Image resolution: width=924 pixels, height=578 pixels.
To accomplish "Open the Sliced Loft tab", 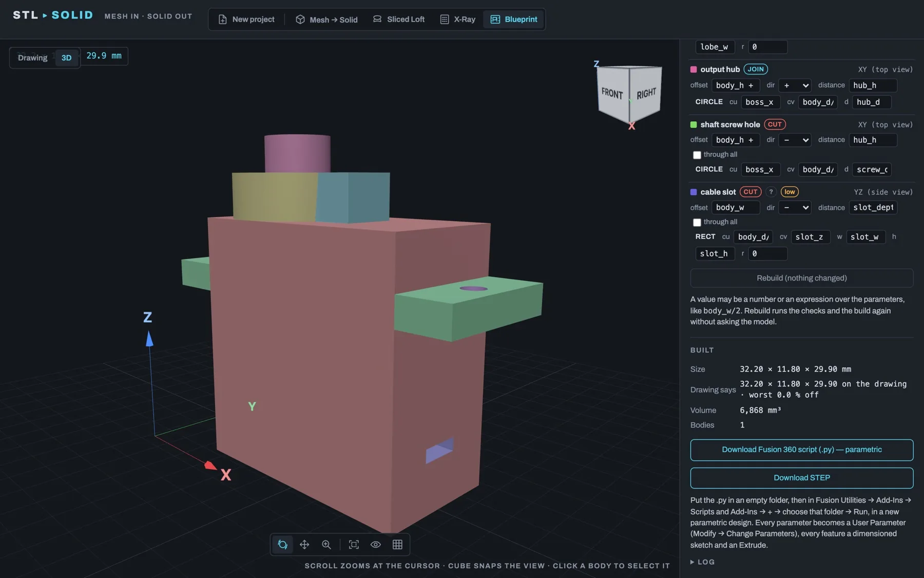I will [399, 20].
